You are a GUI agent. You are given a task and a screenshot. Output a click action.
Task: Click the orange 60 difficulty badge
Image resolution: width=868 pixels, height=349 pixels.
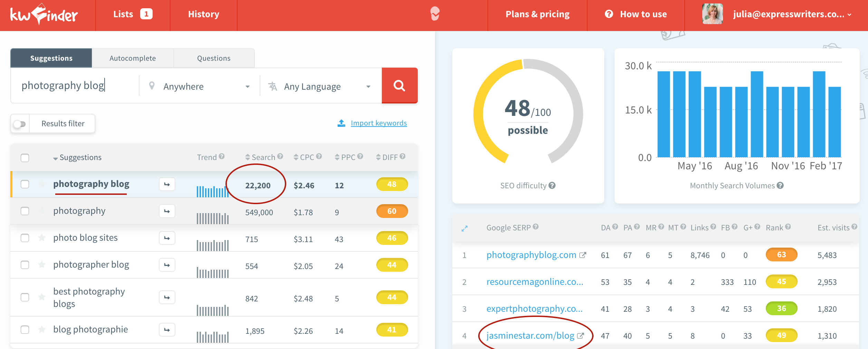(x=392, y=211)
